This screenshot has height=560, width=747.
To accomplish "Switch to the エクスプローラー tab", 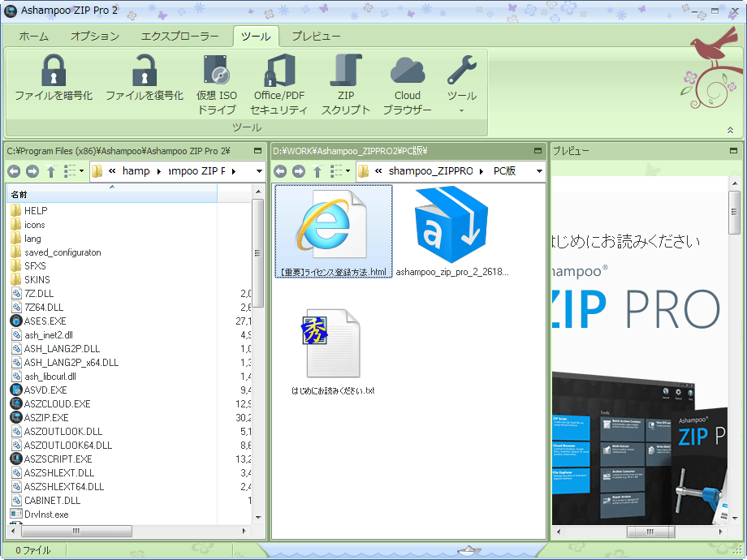I will click(180, 37).
